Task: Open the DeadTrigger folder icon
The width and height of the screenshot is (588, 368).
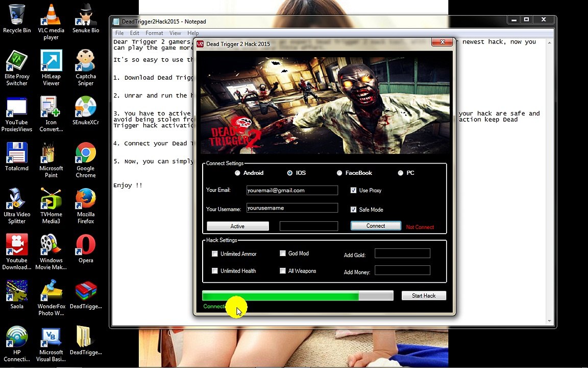Action: [86, 340]
